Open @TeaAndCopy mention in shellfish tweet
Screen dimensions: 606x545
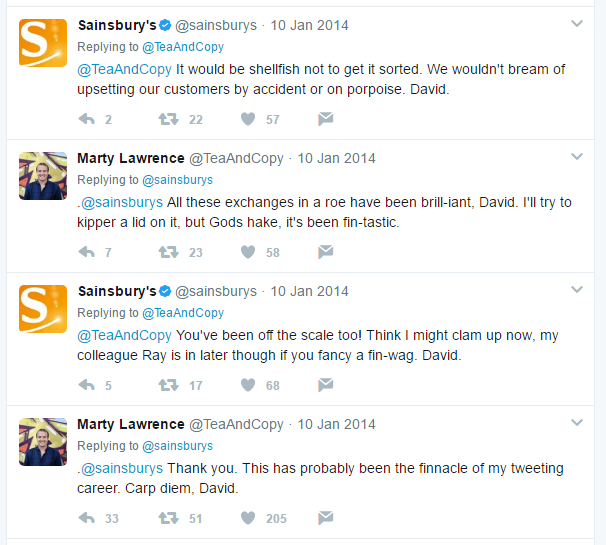(124, 70)
